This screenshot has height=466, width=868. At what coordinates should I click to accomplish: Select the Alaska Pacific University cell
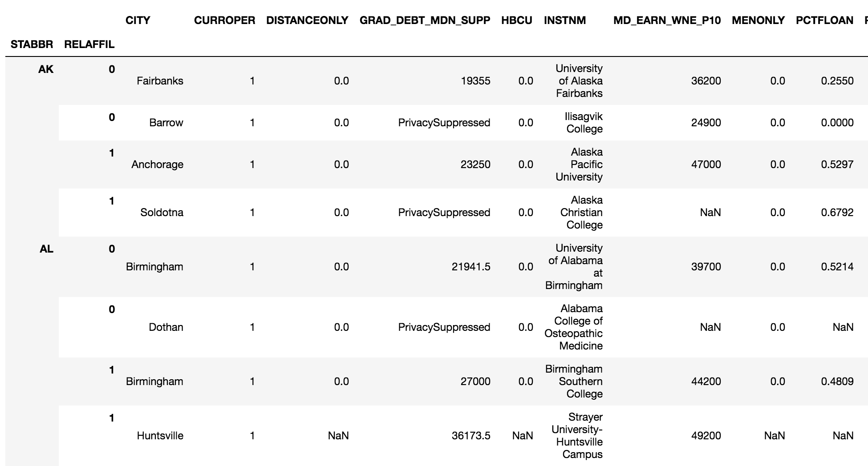pos(579,165)
